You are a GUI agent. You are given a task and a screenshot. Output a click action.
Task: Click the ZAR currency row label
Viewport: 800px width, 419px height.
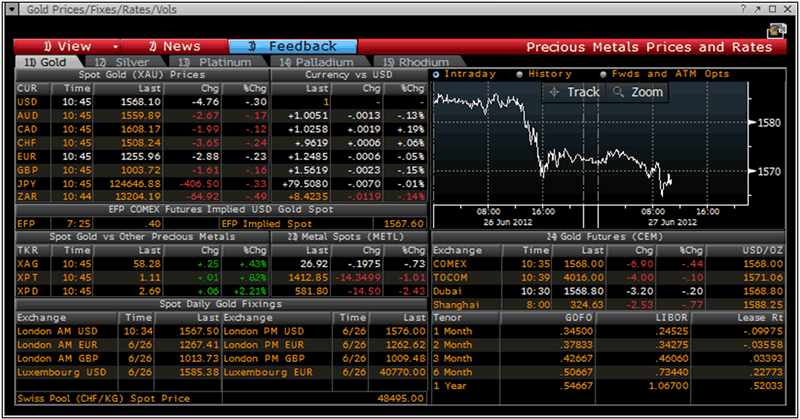tap(27, 196)
